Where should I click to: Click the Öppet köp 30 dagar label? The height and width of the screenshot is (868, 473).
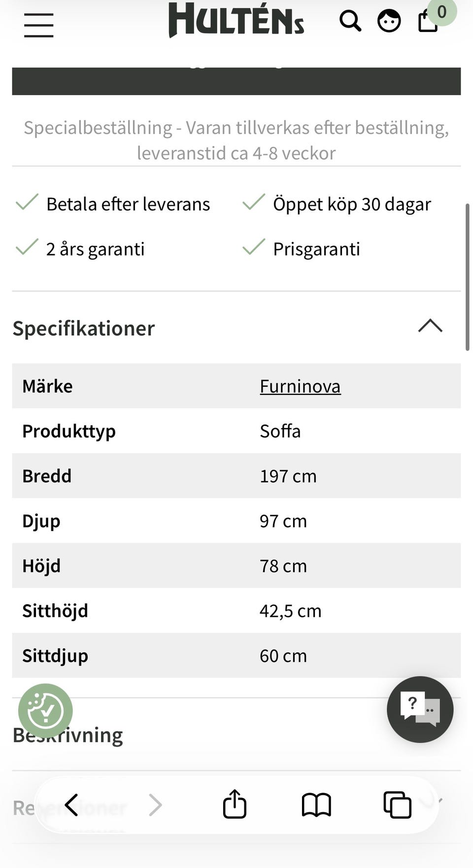(352, 204)
